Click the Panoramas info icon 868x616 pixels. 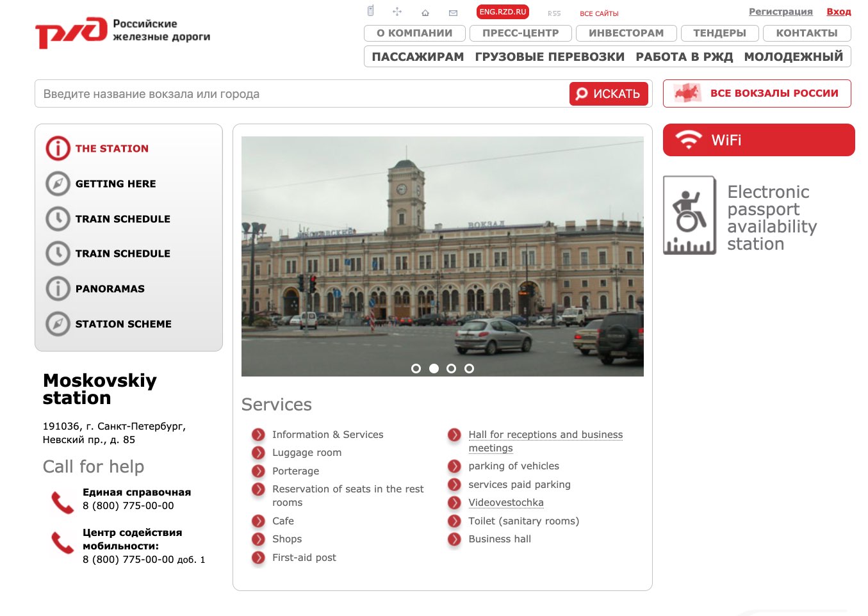click(x=58, y=289)
